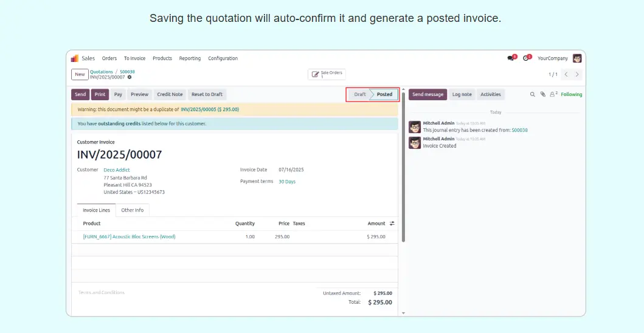644x333 pixels.
Task: Open the conversations message icon
Action: (511, 58)
